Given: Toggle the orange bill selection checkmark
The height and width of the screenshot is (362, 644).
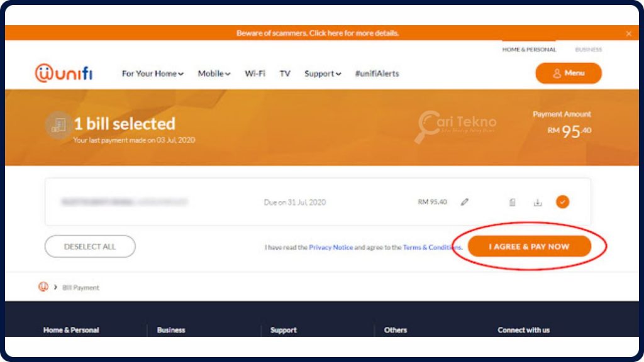Looking at the screenshot, I should coord(563,202).
